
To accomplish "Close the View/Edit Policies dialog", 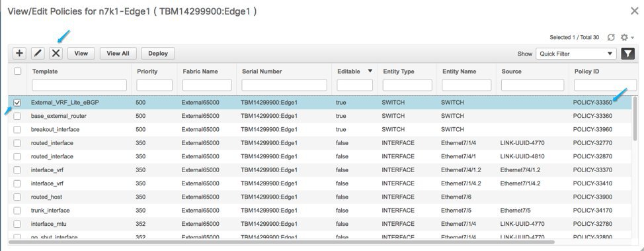I will 634,11.
